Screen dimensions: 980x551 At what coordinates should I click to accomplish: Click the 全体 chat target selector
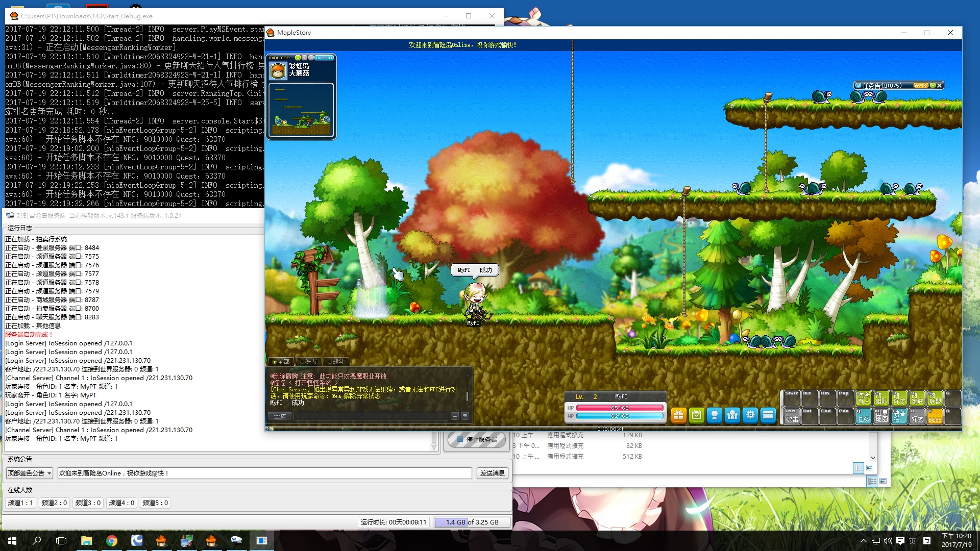[280, 416]
